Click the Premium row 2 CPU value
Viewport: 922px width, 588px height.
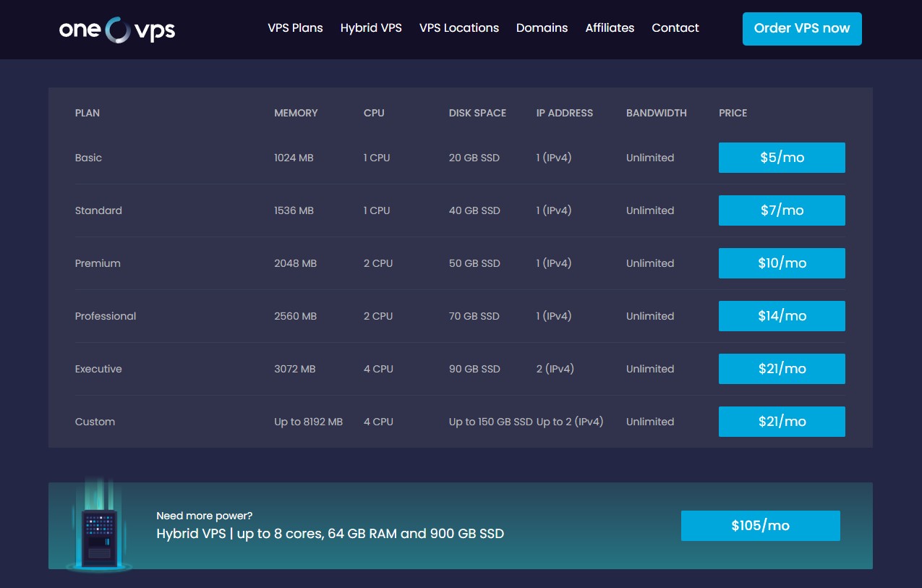pos(378,263)
